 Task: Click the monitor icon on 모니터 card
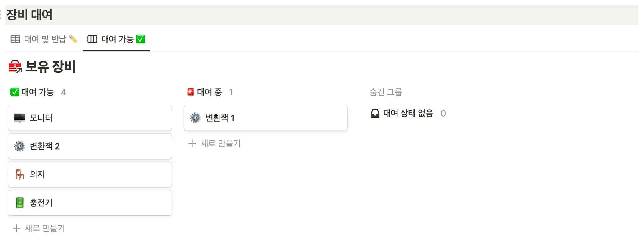pos(19,118)
